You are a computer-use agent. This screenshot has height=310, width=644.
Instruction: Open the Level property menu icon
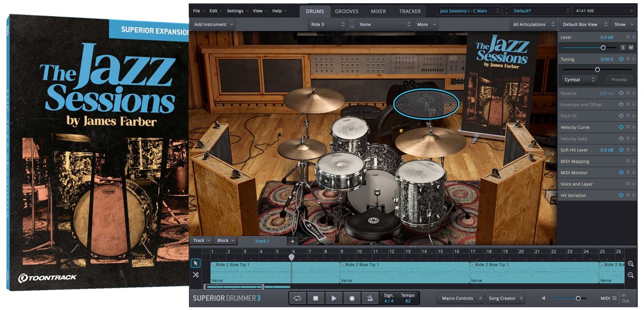point(627,37)
